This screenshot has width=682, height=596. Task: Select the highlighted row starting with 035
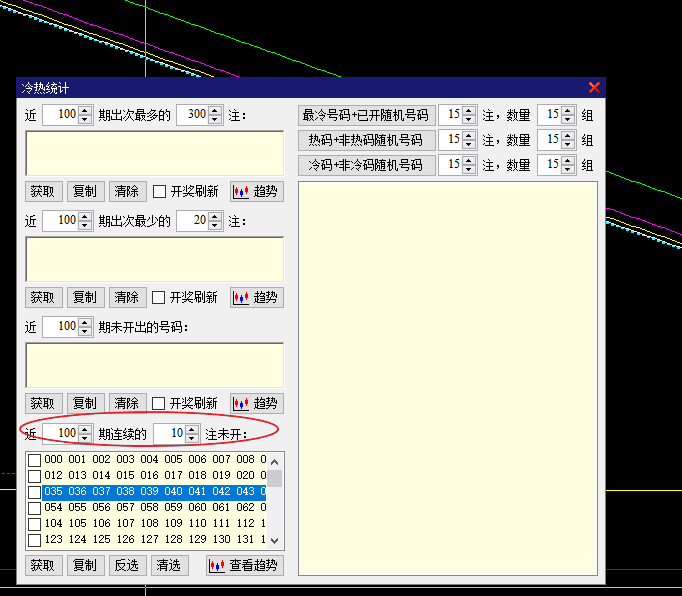pos(150,492)
